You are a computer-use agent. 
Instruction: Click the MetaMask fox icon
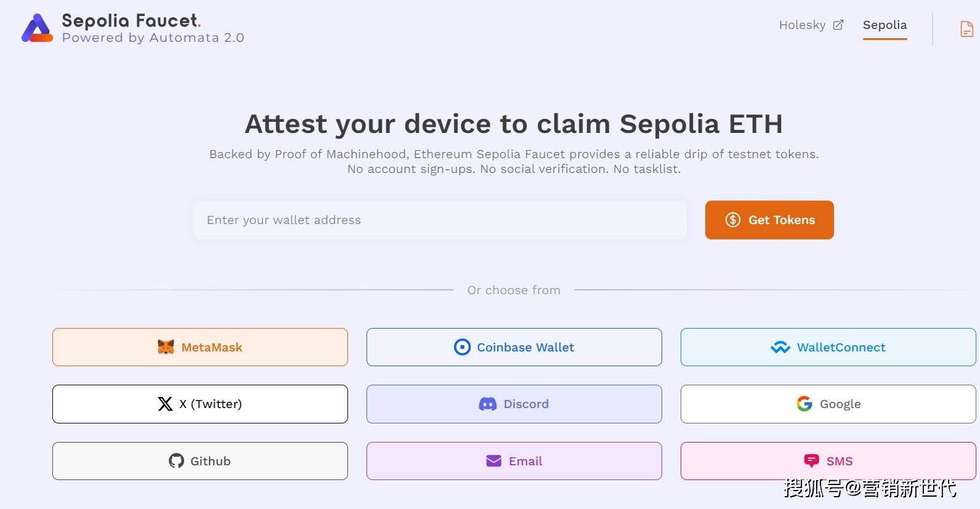point(166,347)
